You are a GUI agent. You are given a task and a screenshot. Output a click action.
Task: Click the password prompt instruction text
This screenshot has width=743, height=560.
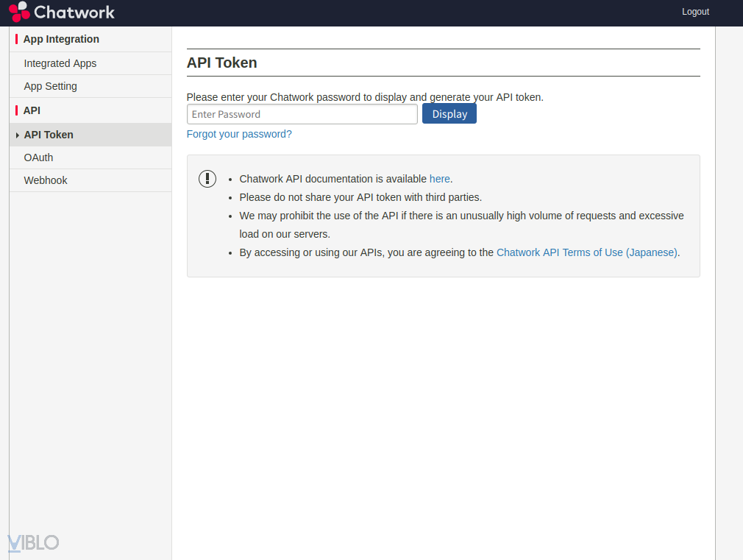click(x=365, y=97)
